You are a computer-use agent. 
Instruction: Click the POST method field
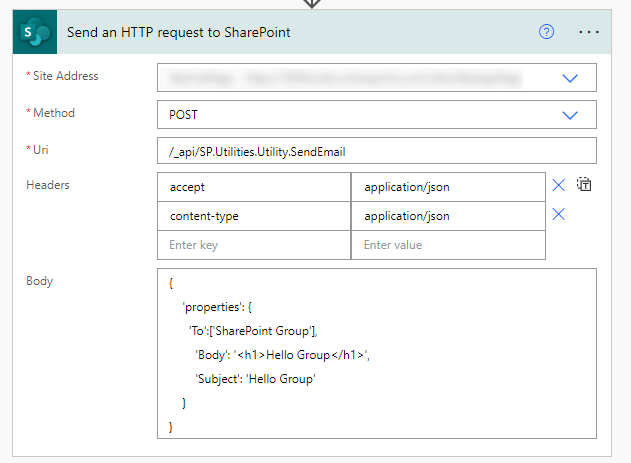(x=377, y=115)
